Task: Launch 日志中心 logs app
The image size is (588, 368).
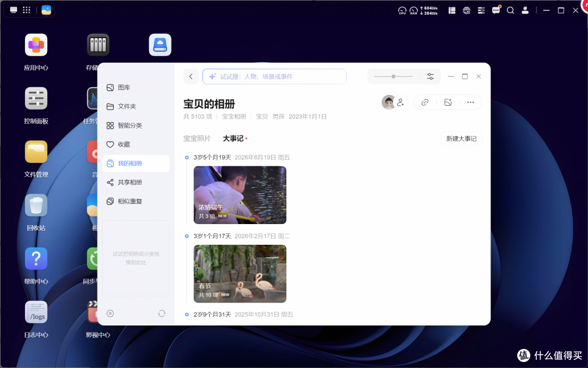Action: coord(36,312)
